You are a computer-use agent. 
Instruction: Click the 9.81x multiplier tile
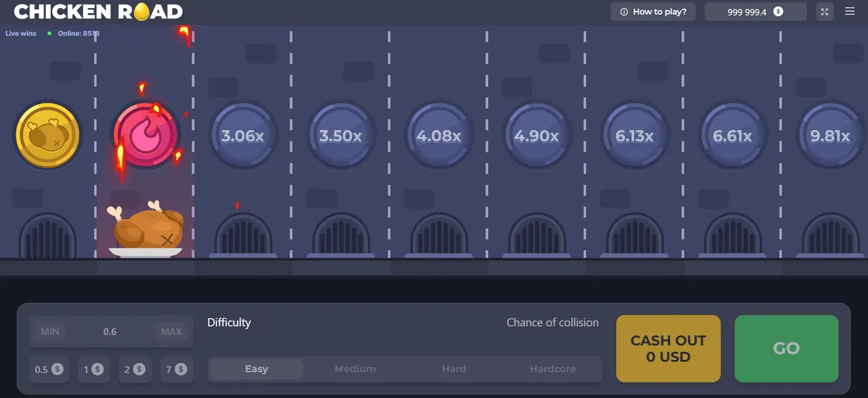(830, 136)
